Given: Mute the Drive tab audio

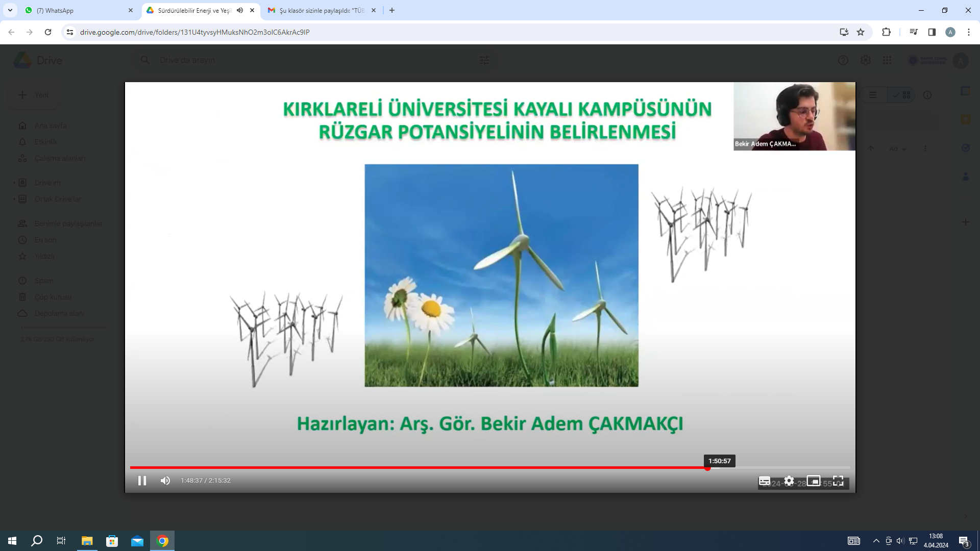Looking at the screenshot, I should pos(240,10).
